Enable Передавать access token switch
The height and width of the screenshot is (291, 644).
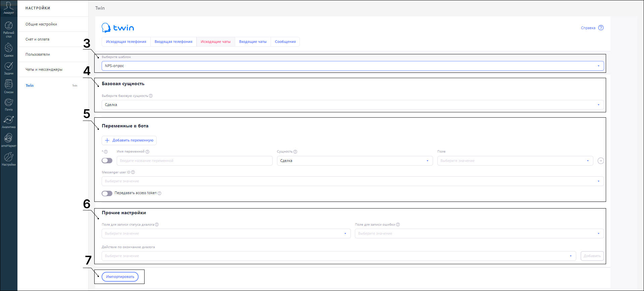click(107, 193)
